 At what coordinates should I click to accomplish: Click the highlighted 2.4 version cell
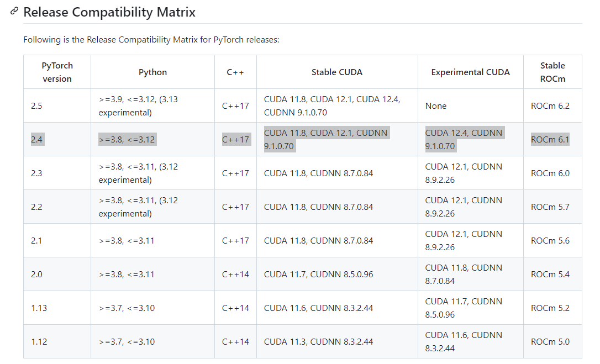point(37,139)
